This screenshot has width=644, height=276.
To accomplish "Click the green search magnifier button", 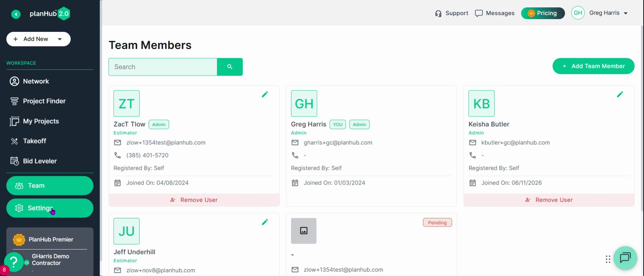I will 230,67.
